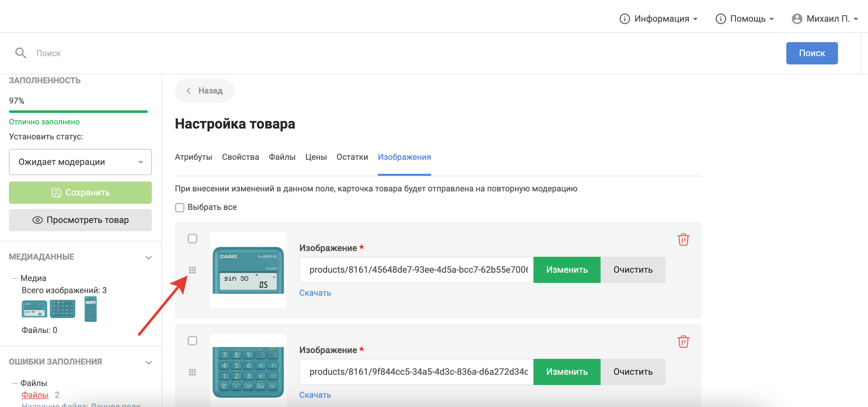Screen dimensions: 868x407
Task: Collapse the ОШИБКИ ЗАПОЛНЕНИЯ section
Action: (x=149, y=362)
